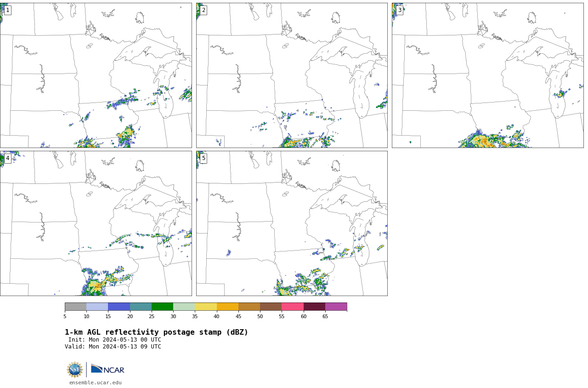
Task: Click the tan-brown 45-50 dBZ swatch
Action: [249, 307]
